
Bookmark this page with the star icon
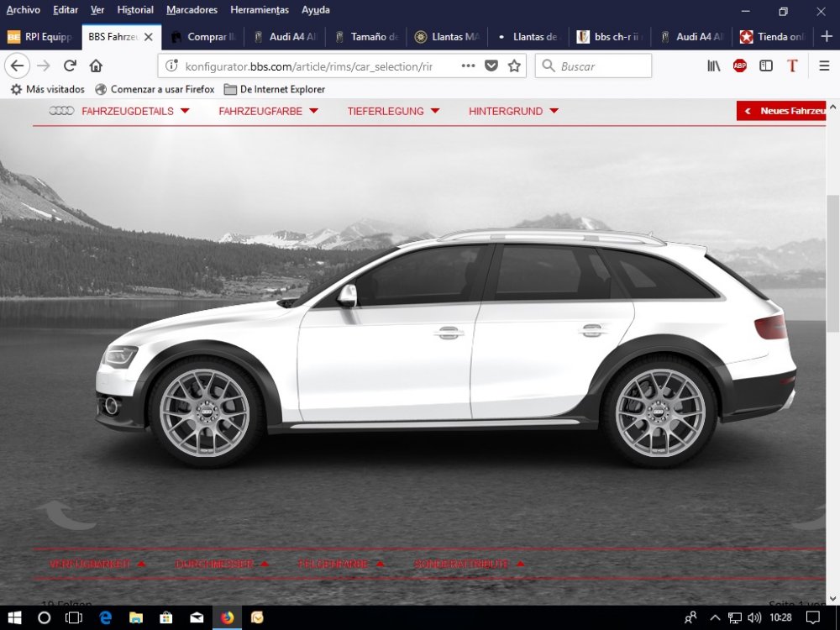pos(514,66)
